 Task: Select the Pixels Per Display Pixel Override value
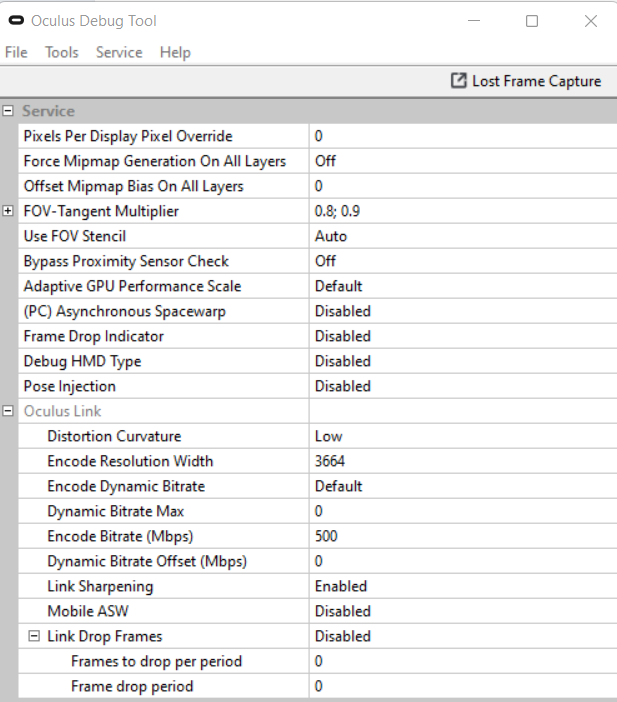tap(463, 136)
